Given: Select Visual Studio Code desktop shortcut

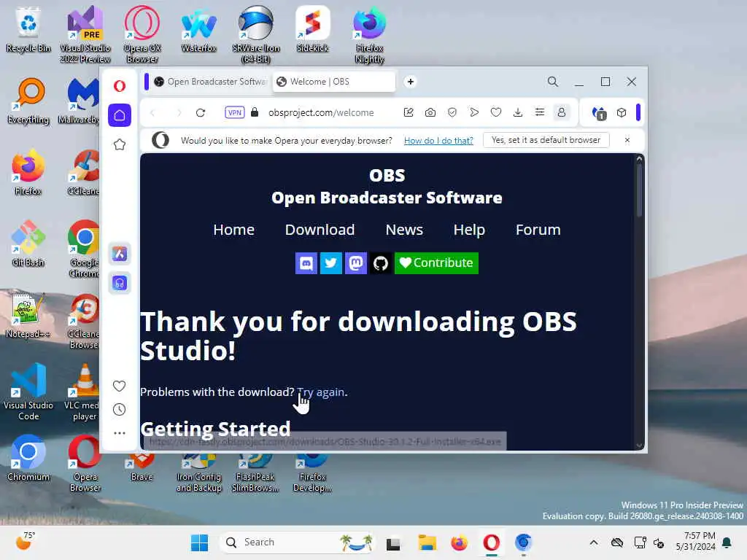Looking at the screenshot, I should [x=28, y=392].
